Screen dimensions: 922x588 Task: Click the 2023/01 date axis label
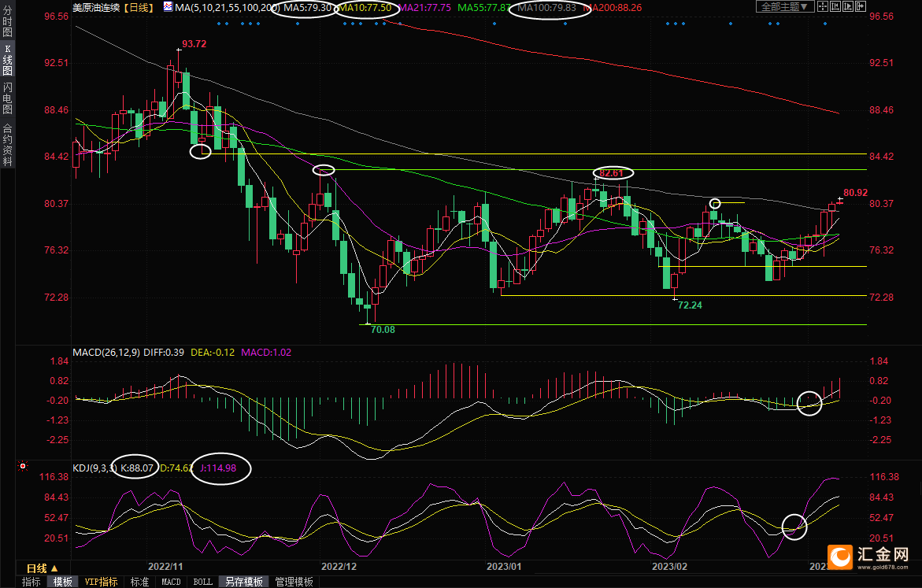504,566
